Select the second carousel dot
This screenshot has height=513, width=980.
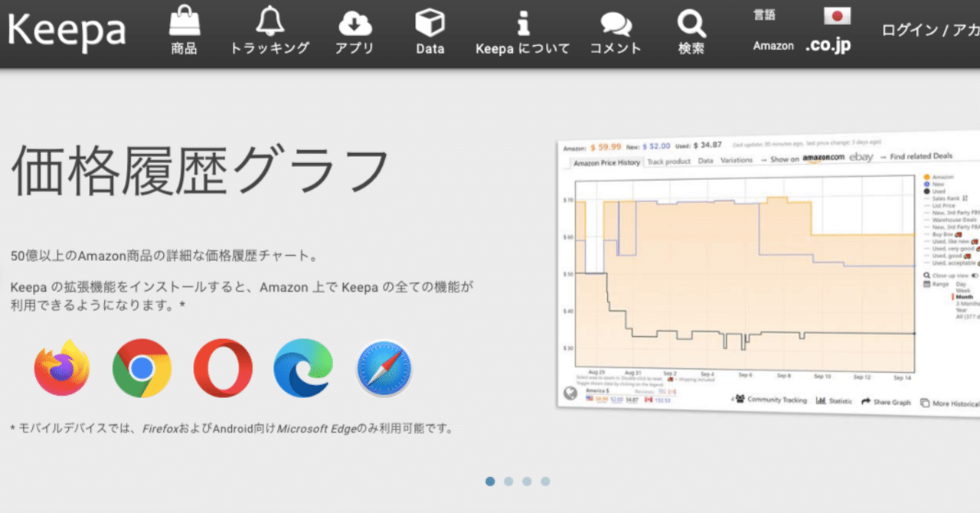pyautogui.click(x=508, y=482)
